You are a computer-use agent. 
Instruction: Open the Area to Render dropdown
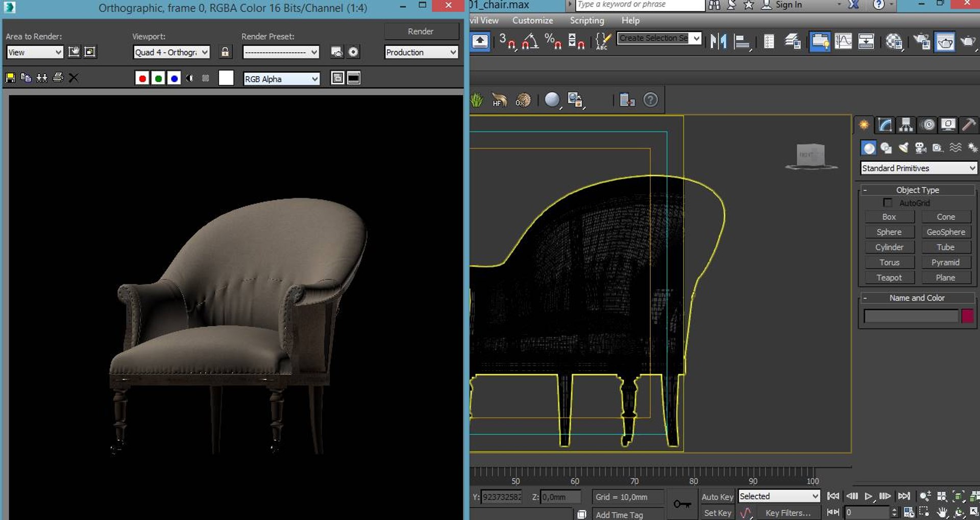[35, 52]
